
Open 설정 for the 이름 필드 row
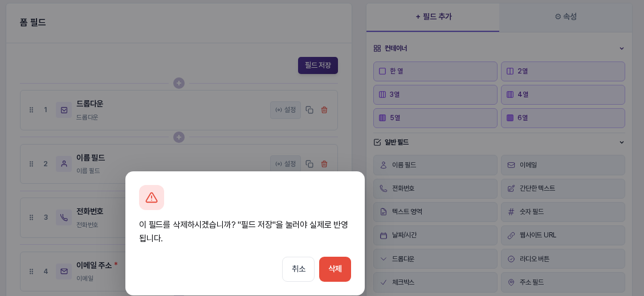click(286, 164)
